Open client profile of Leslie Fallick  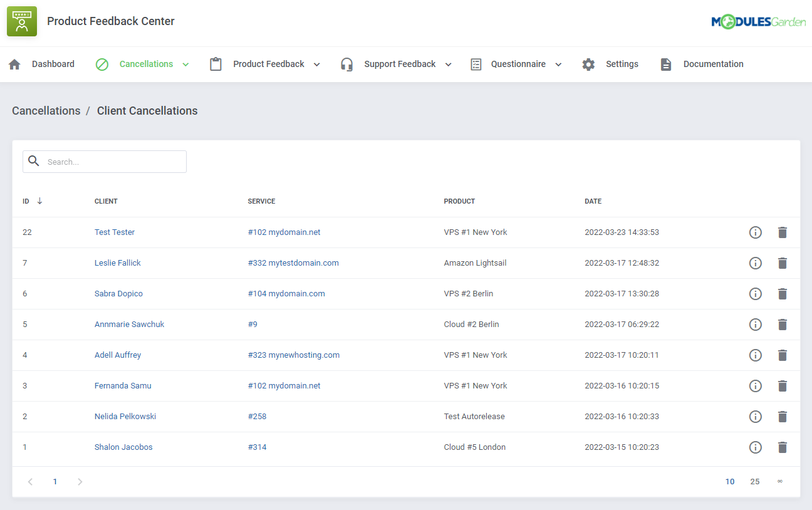coord(117,263)
